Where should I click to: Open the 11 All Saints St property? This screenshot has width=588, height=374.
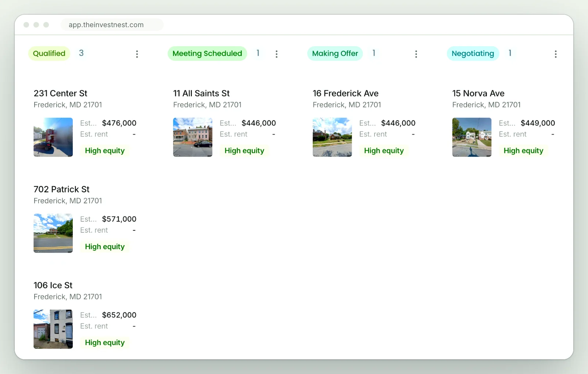(201, 93)
